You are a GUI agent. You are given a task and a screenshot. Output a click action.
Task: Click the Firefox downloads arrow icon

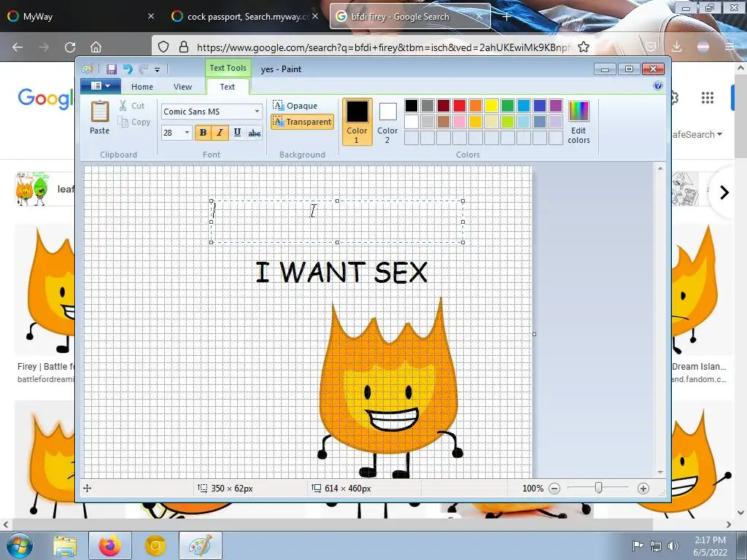pos(676,47)
